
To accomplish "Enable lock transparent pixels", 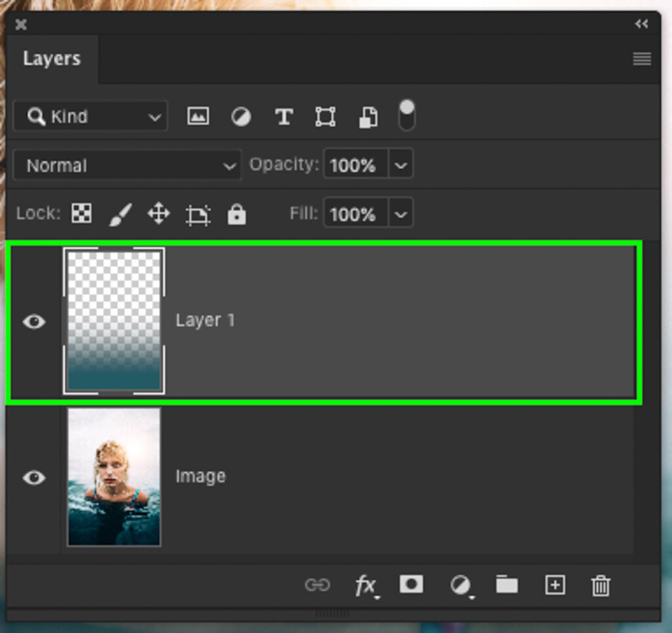I will [x=81, y=214].
